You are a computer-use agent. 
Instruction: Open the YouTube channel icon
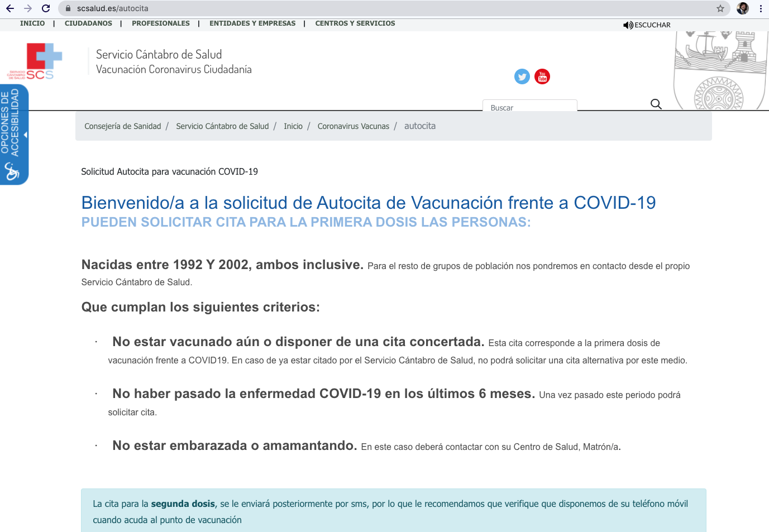[542, 76]
